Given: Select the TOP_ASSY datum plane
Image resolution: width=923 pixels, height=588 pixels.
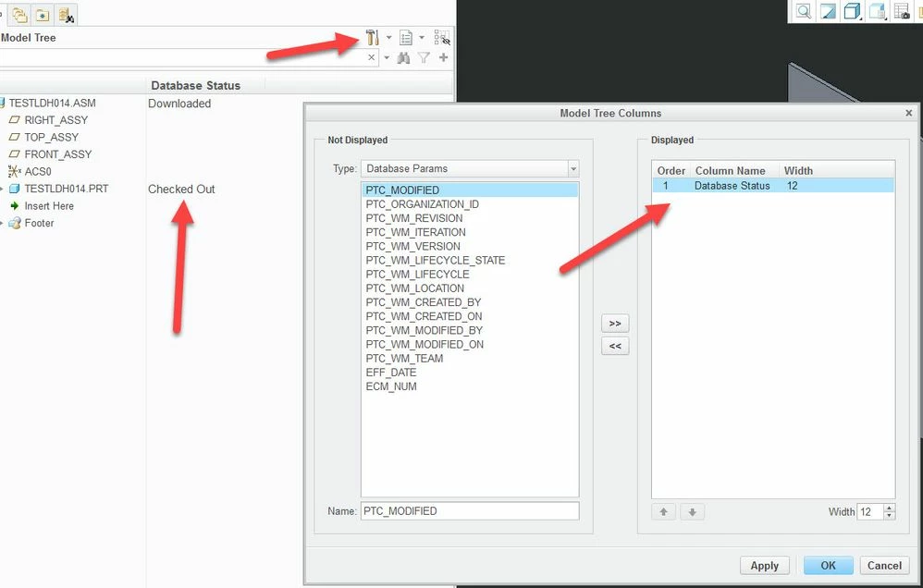Looking at the screenshot, I should [51, 137].
